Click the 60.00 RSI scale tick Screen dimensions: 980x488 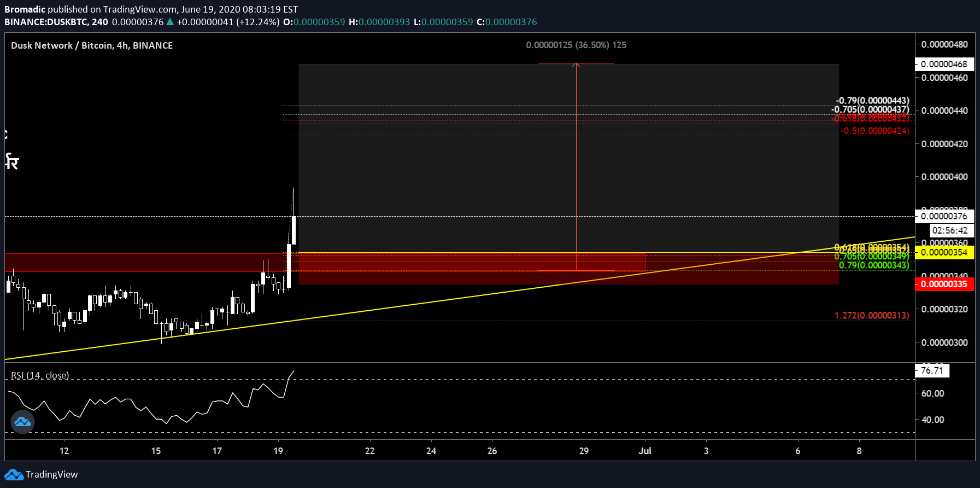[x=932, y=393]
